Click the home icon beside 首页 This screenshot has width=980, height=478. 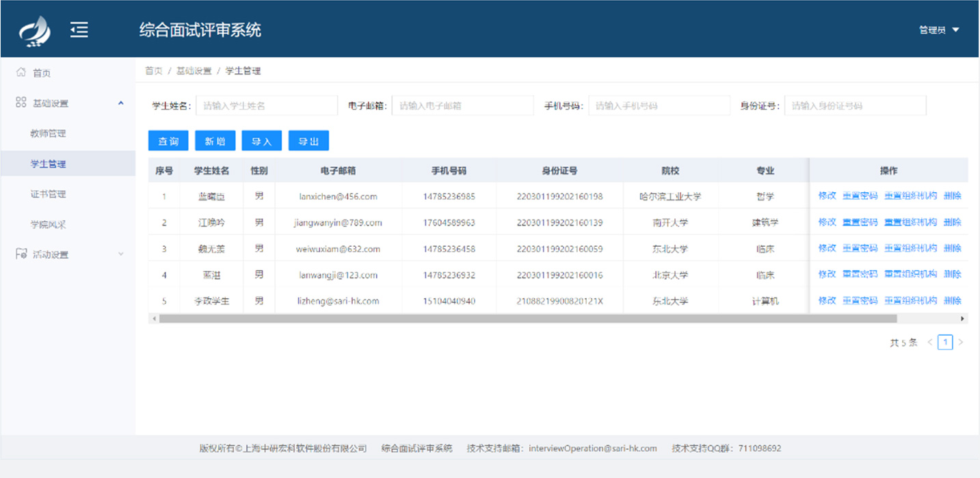coord(21,72)
